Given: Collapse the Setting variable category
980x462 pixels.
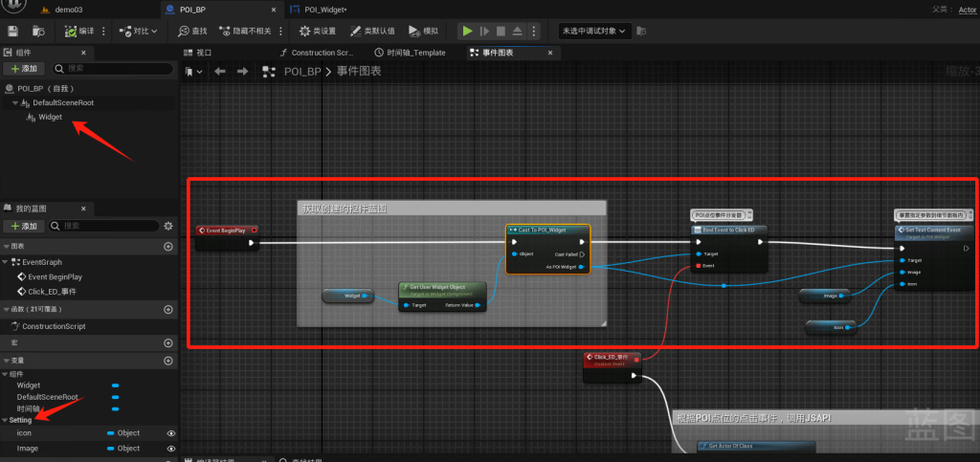Looking at the screenshot, I should [x=5, y=420].
